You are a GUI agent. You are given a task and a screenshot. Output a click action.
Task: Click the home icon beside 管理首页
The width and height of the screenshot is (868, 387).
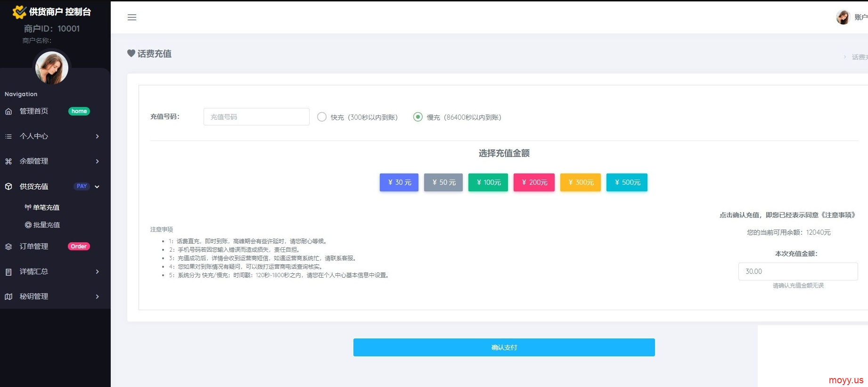(8, 111)
